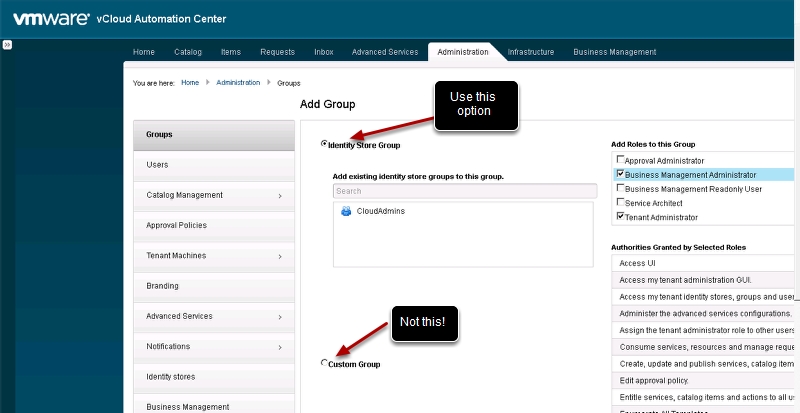Select the Identity Store Group radio button
Image resolution: width=800 pixels, height=413 pixels.
pos(323,144)
